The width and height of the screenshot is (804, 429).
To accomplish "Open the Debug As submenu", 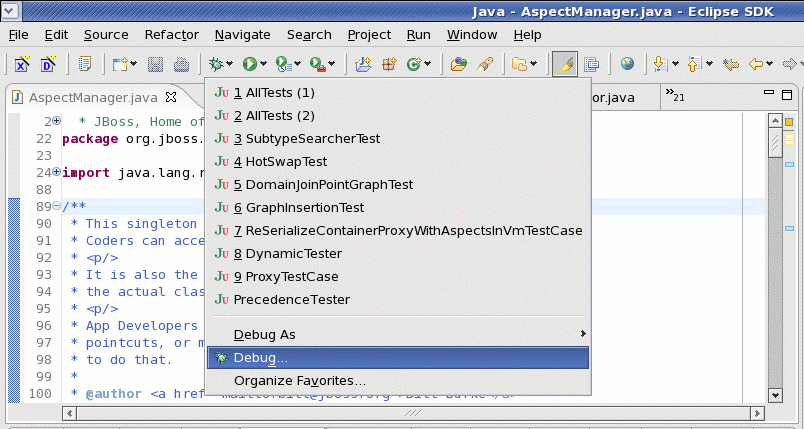I will tap(398, 335).
